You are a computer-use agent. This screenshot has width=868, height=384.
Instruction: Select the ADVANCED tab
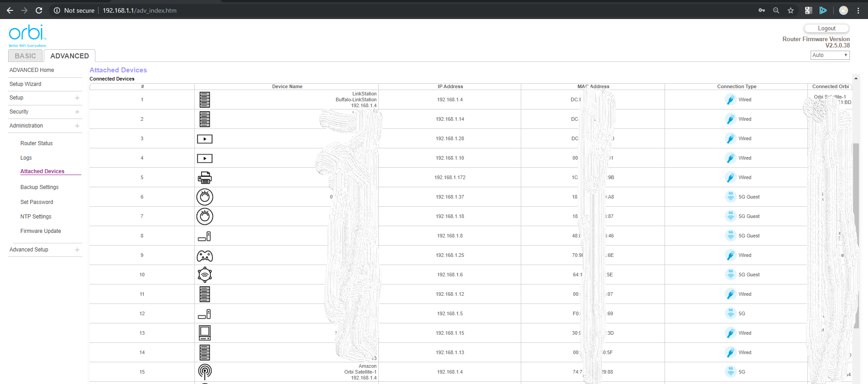(x=70, y=56)
